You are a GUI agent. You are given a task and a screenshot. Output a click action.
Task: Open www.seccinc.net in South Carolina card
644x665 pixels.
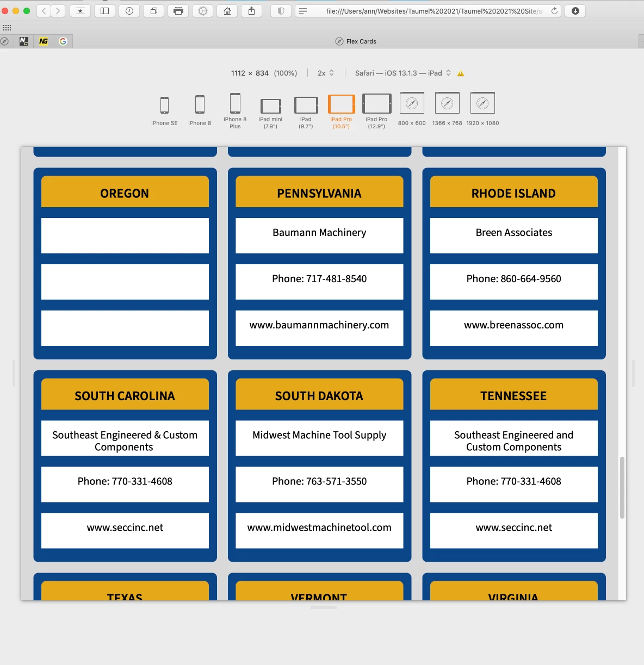tap(125, 528)
